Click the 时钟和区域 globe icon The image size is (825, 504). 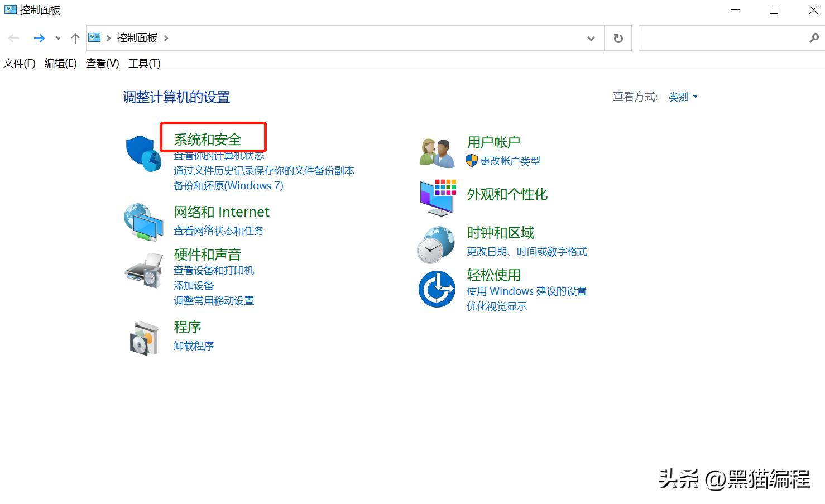[436, 244]
